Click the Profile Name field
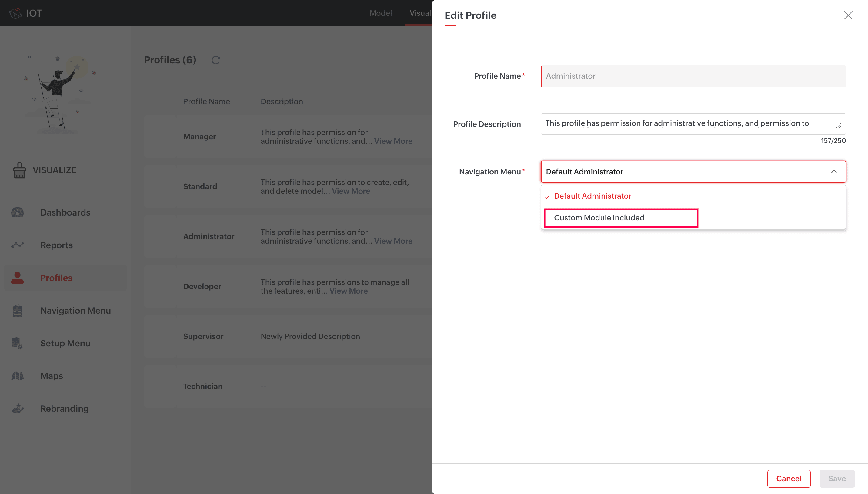The image size is (868, 494). click(x=693, y=76)
